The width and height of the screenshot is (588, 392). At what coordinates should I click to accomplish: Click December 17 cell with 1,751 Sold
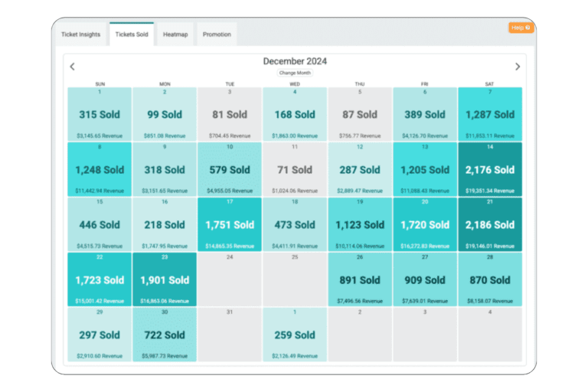[230, 225]
